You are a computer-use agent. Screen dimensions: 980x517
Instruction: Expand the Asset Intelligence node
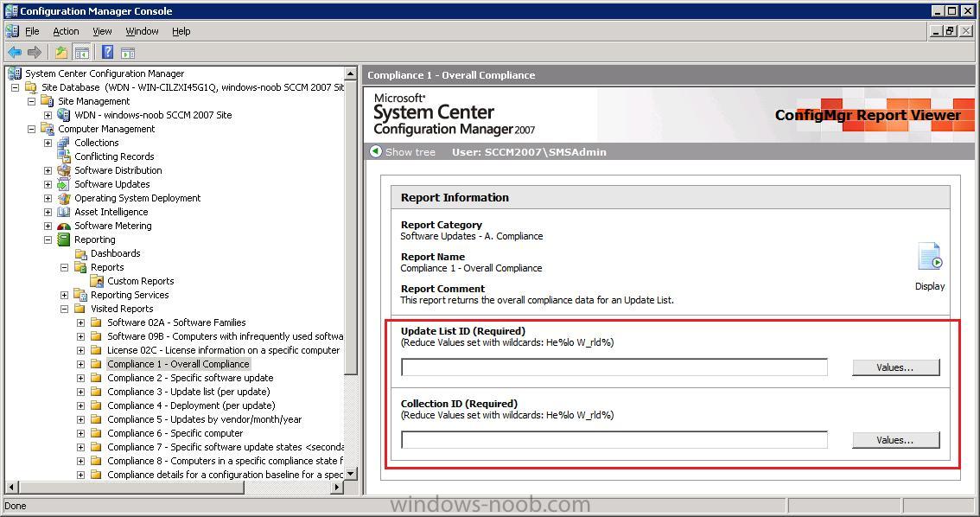click(48, 212)
